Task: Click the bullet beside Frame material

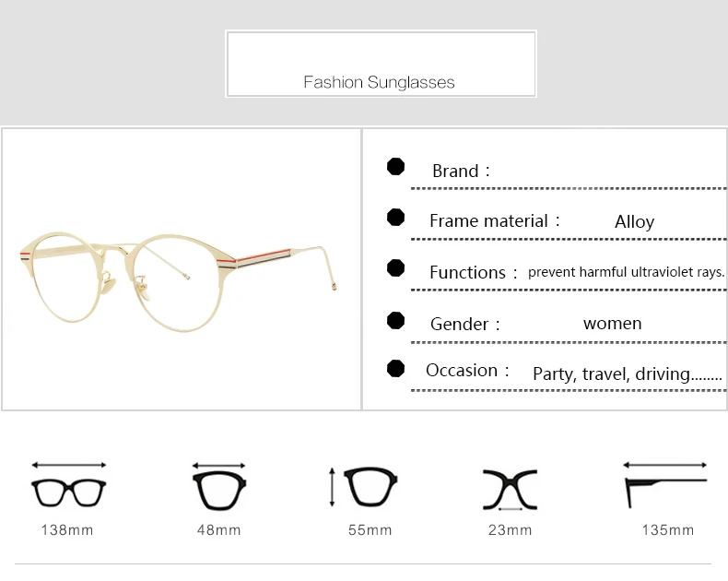Action: 395,218
